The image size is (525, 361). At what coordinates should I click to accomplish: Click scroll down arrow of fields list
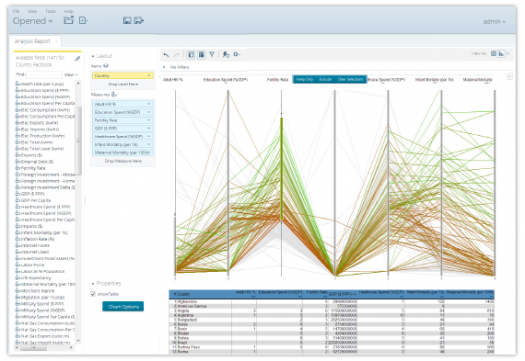click(x=78, y=341)
